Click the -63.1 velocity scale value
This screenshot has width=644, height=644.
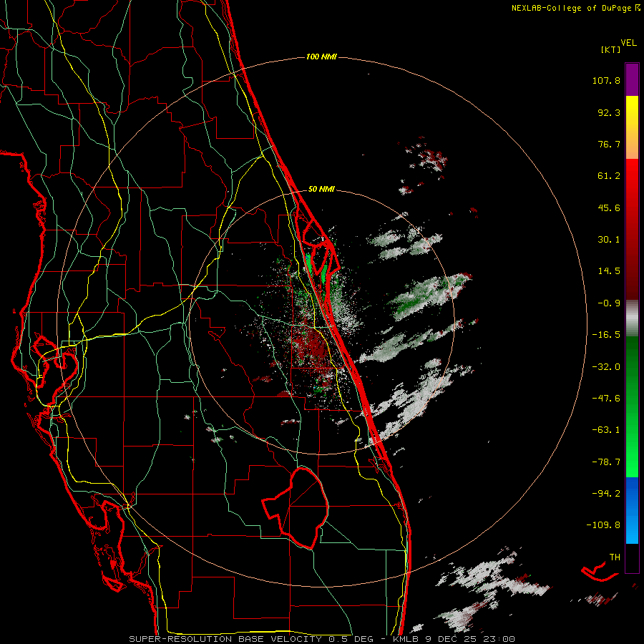606,430
